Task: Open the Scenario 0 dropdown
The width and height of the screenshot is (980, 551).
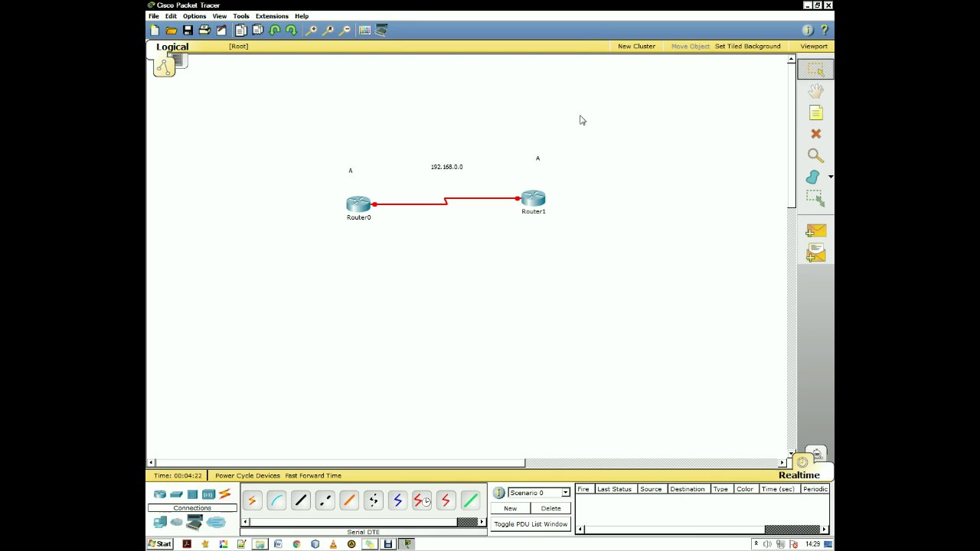Action: coord(539,493)
